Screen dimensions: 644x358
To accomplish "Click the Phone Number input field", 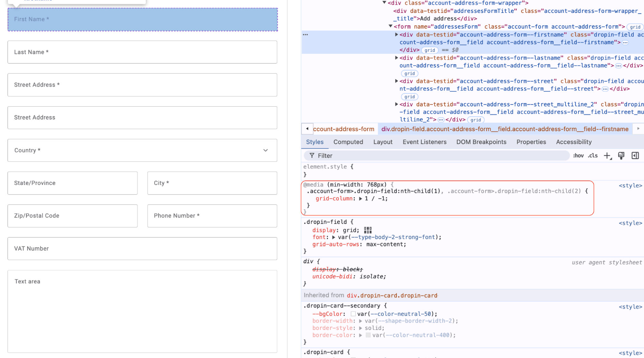I will 212,216.
